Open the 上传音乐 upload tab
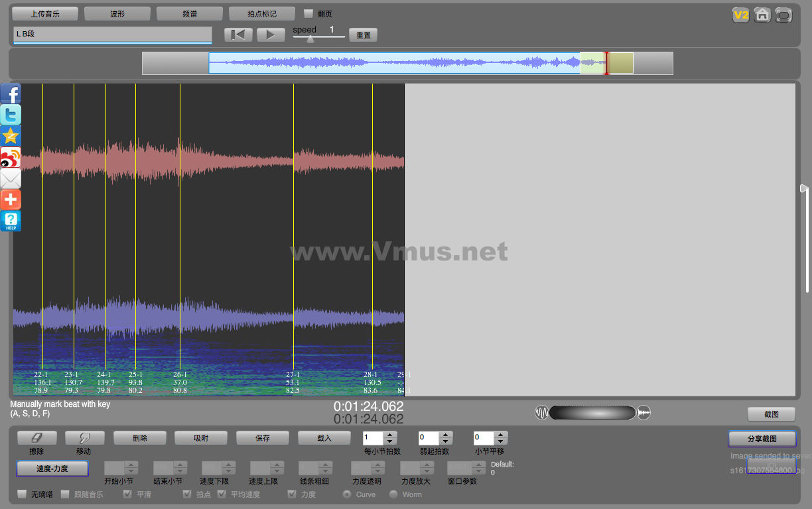Screen dimensions: 812x509 (x=45, y=13)
